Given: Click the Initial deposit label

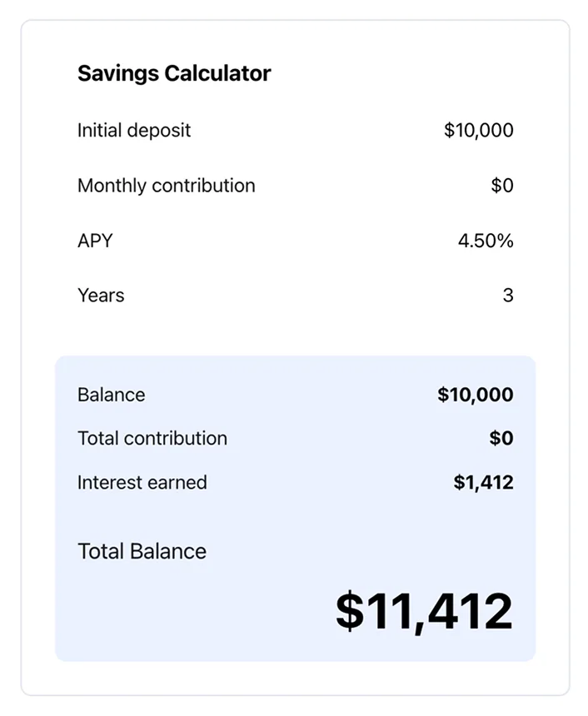Looking at the screenshot, I should (133, 130).
